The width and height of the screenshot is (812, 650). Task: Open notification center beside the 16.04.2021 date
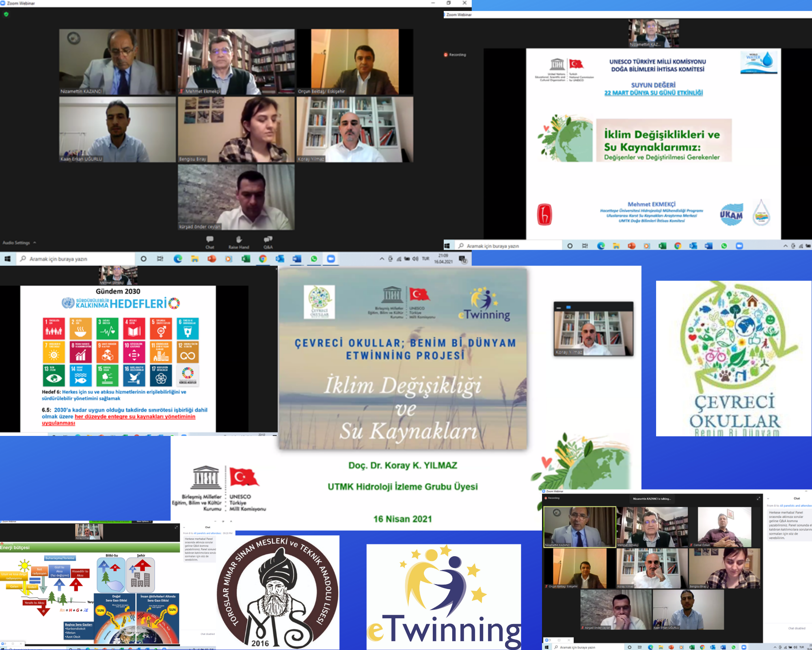pyautogui.click(x=462, y=259)
